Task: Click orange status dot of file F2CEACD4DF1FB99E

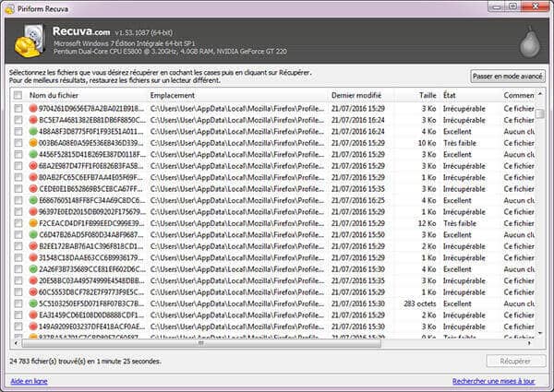Action: 33,223
